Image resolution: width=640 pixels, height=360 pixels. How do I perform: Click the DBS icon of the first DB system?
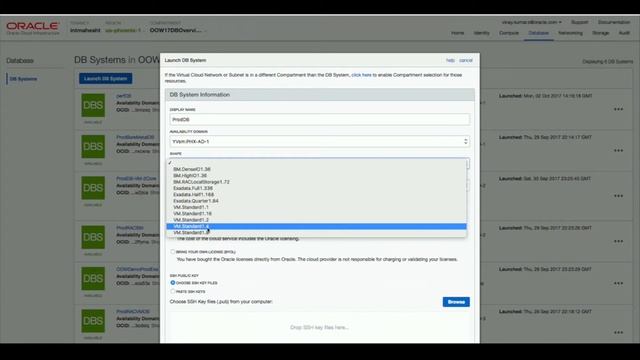(93, 105)
